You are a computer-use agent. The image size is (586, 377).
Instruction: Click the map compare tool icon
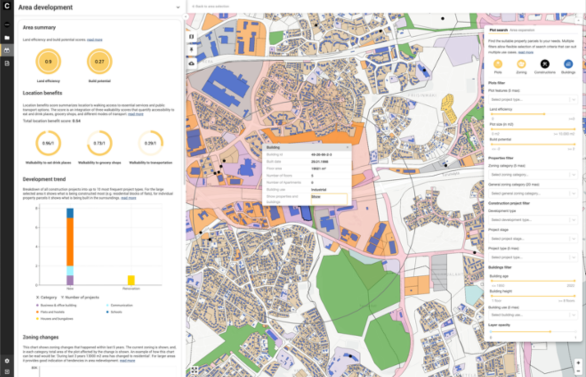[191, 37]
